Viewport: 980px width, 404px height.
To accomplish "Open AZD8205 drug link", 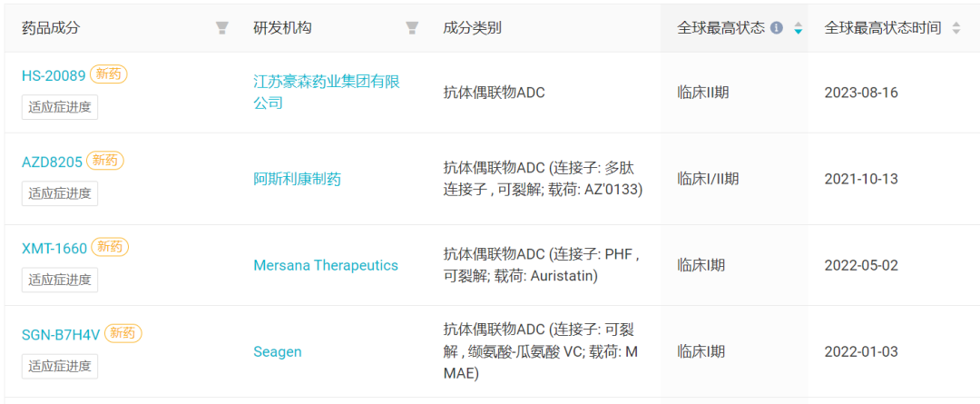I will (52, 162).
